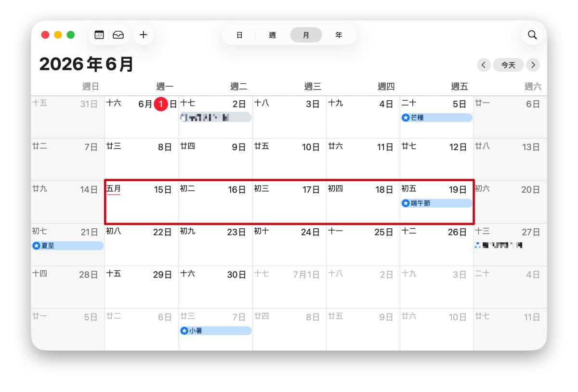Screen dimensions: 578x392
Task: Open the 夏至 event
Action: [x=67, y=246]
